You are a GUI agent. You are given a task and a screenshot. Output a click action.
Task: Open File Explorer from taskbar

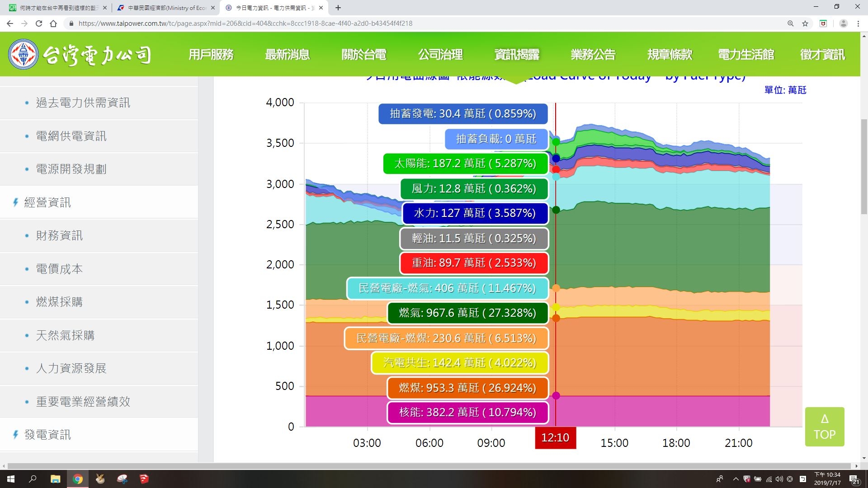(x=55, y=479)
